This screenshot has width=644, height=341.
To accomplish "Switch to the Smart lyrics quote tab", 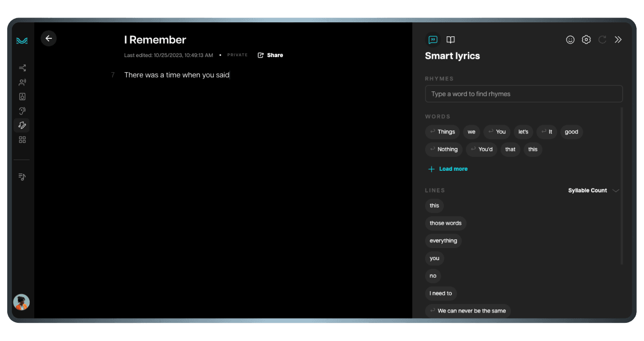I will coord(433,40).
